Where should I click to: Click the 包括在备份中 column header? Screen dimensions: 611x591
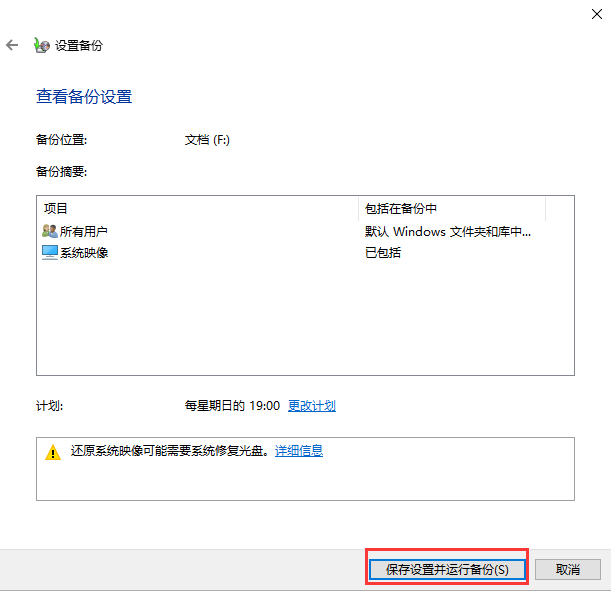click(x=401, y=208)
